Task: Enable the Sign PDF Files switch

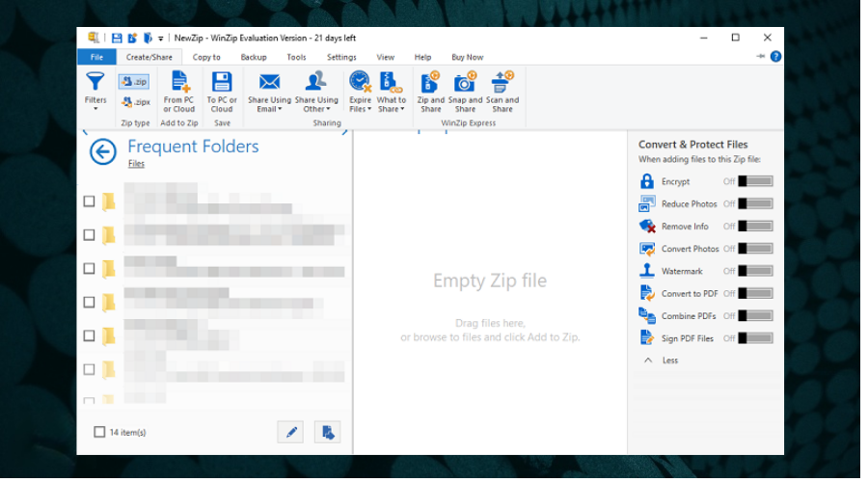Action: click(755, 338)
